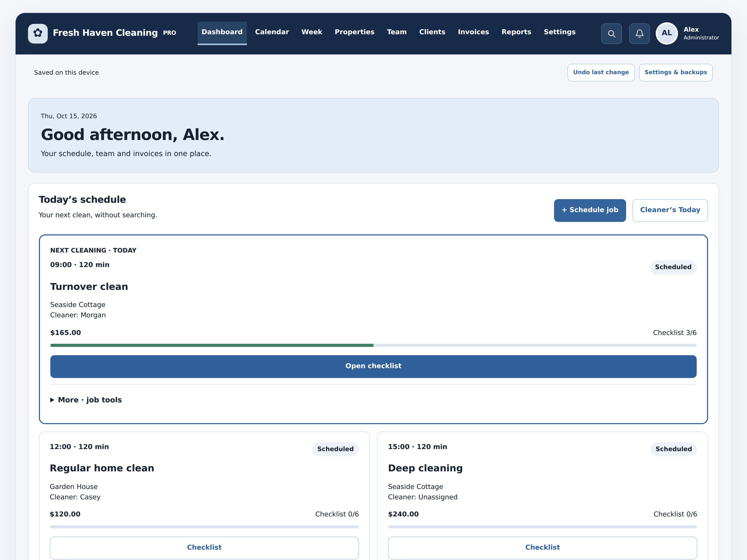The image size is (747, 560).
Task: Open Cleaner's Today view
Action: pos(670,210)
